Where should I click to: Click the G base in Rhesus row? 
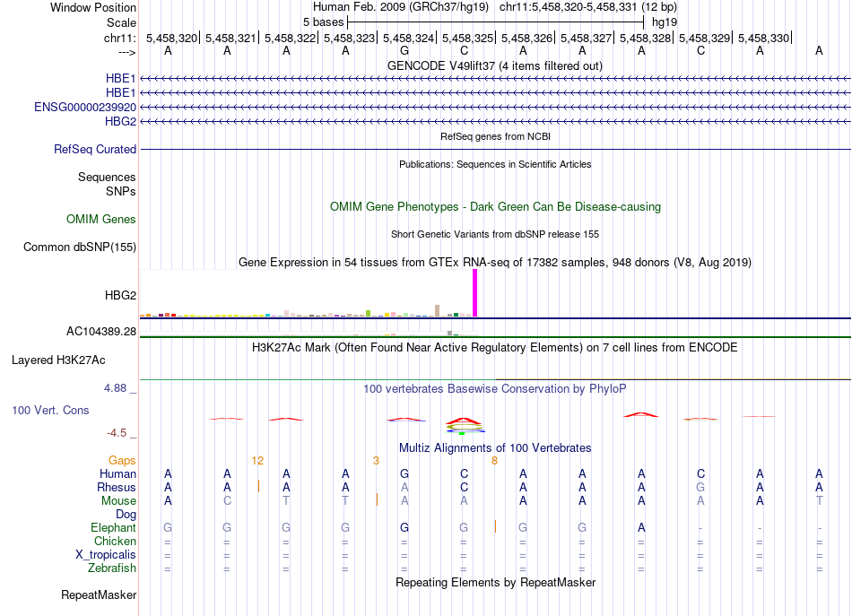pos(700,487)
